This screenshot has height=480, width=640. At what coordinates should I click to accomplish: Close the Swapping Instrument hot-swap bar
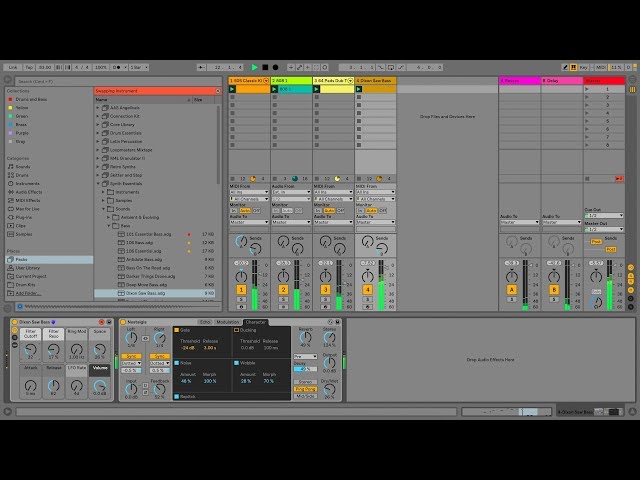tap(218, 91)
